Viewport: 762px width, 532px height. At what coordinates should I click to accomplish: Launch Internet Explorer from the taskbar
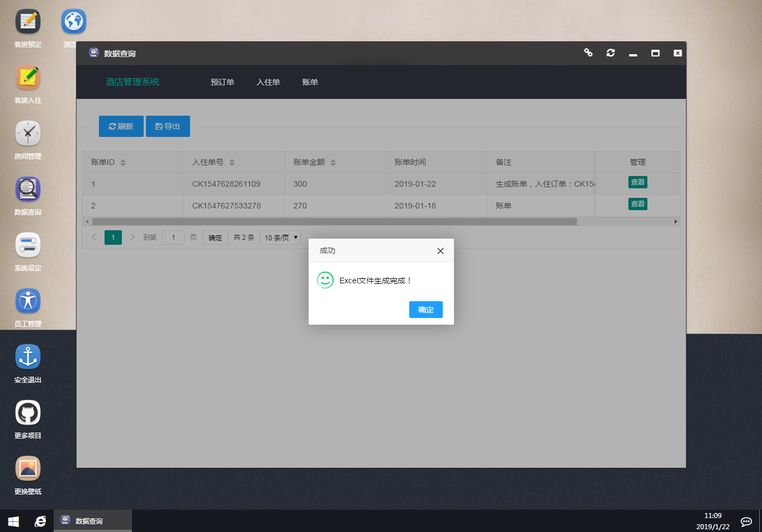(40, 521)
